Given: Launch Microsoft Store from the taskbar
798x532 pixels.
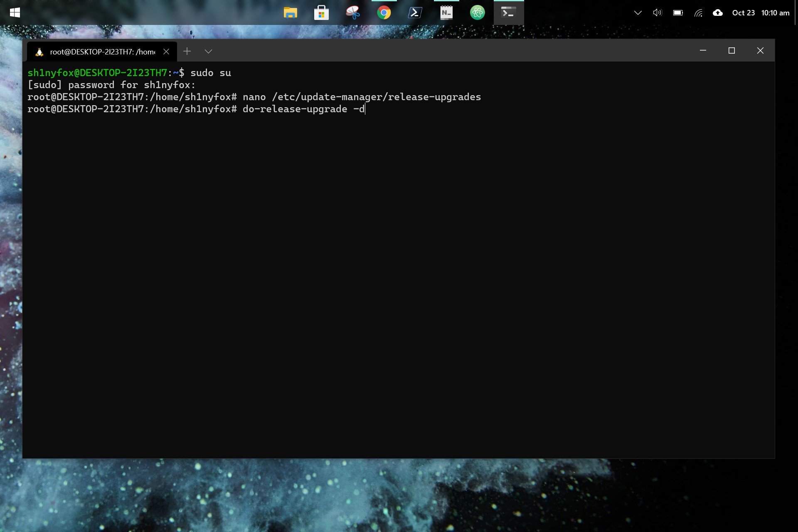Looking at the screenshot, I should tap(321, 13).
